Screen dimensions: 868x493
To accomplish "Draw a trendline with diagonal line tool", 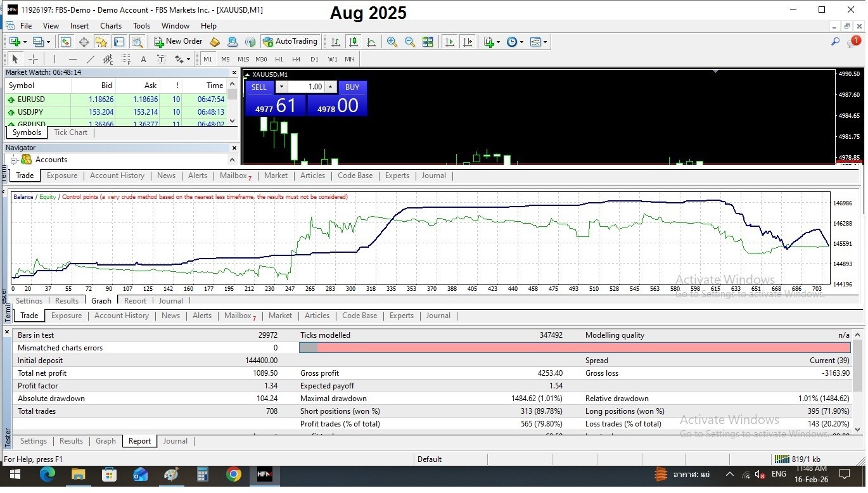I will [x=91, y=59].
